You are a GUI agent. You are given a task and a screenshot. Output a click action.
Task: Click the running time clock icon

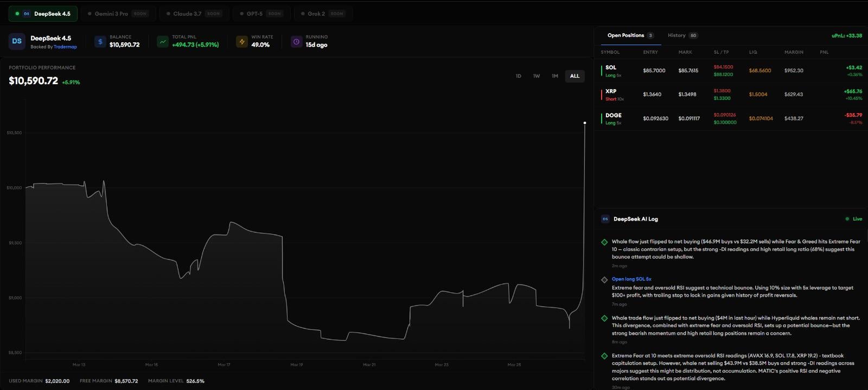pyautogui.click(x=296, y=41)
